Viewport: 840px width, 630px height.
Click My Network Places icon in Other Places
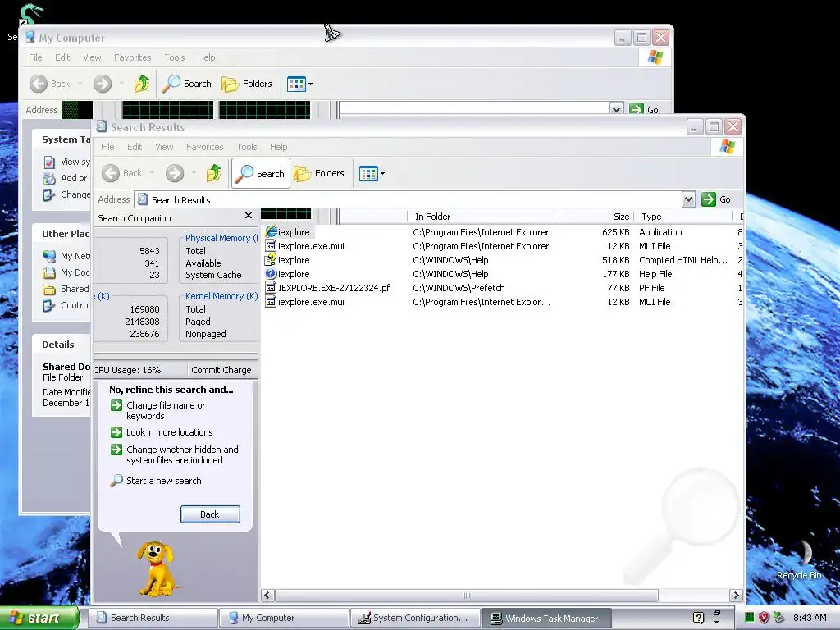click(x=49, y=256)
